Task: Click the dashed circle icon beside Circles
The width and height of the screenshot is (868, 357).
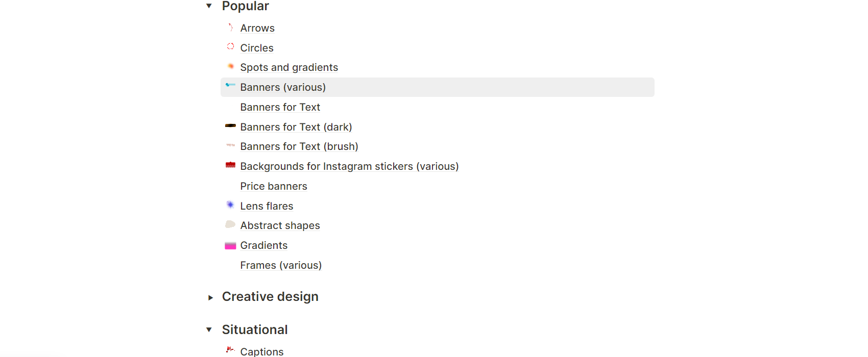Action: coord(230,47)
